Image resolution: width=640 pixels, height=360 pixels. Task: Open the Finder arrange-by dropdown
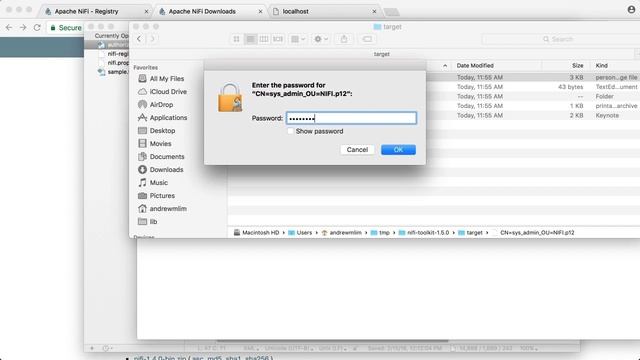298,39
